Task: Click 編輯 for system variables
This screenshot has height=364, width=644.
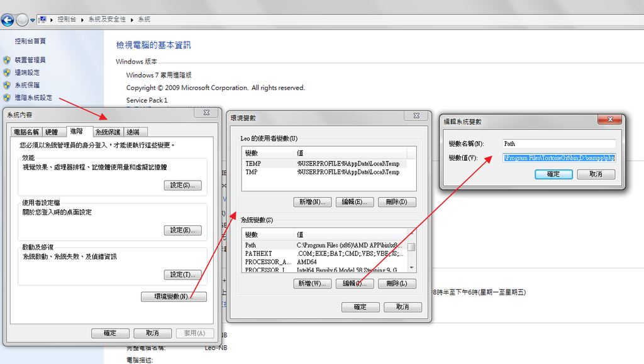Action: point(355,283)
